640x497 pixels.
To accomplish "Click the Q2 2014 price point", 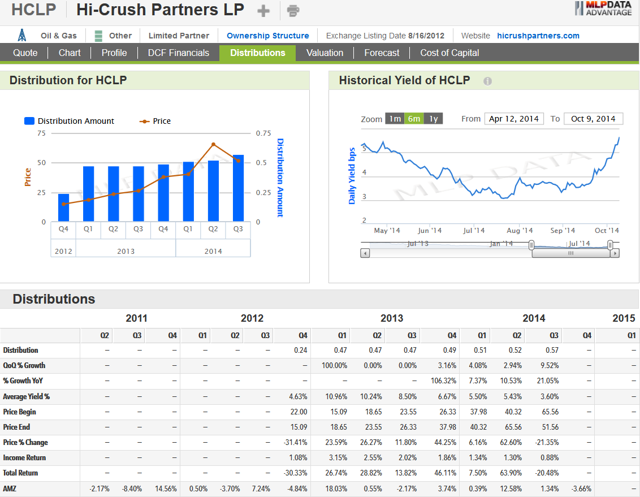I will coord(213,144).
